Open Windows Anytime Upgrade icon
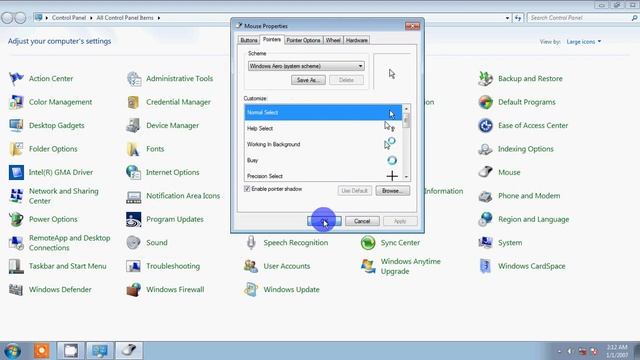 [368, 266]
